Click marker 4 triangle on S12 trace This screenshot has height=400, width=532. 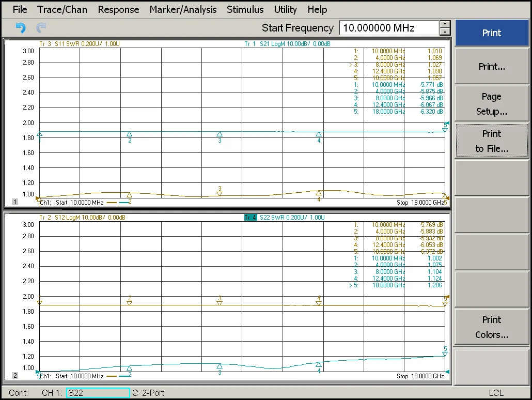click(x=319, y=303)
